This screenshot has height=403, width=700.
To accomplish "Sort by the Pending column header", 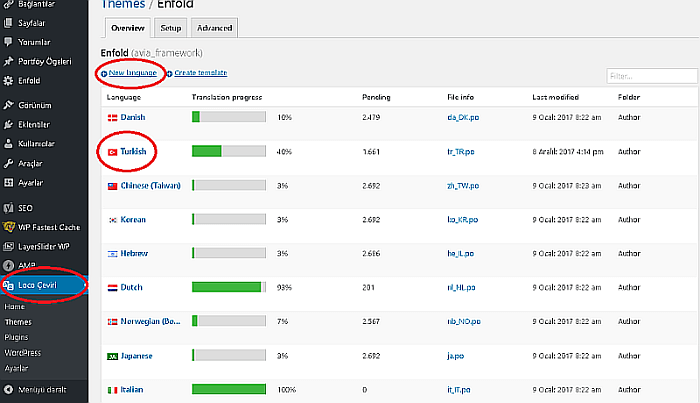I will pos(376,97).
